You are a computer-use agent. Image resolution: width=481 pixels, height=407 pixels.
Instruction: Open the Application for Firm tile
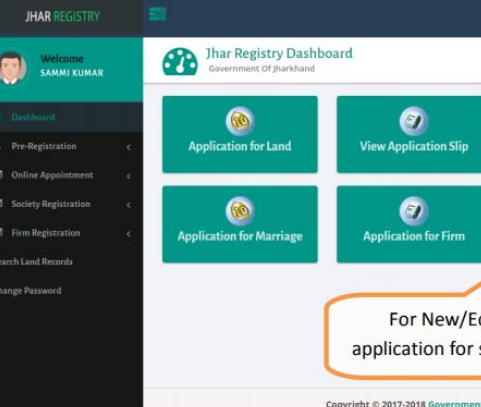point(409,224)
